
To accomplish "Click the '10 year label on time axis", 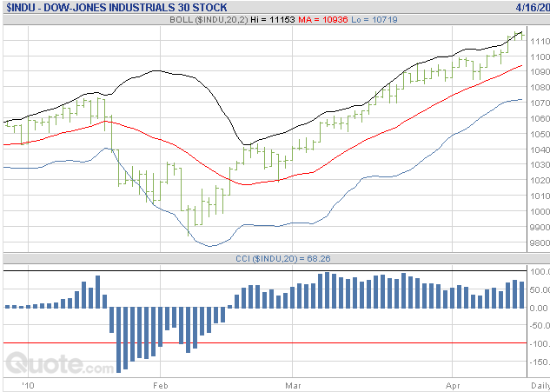I will click(28, 386).
